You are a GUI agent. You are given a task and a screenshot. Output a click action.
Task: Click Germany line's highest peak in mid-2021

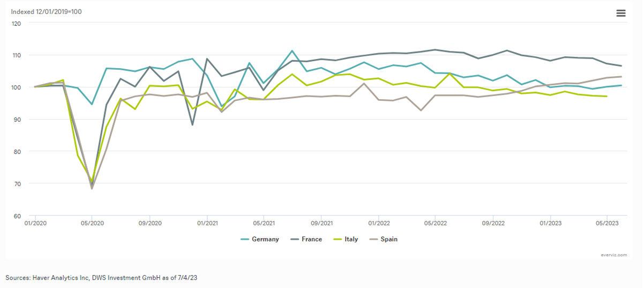tap(292, 51)
